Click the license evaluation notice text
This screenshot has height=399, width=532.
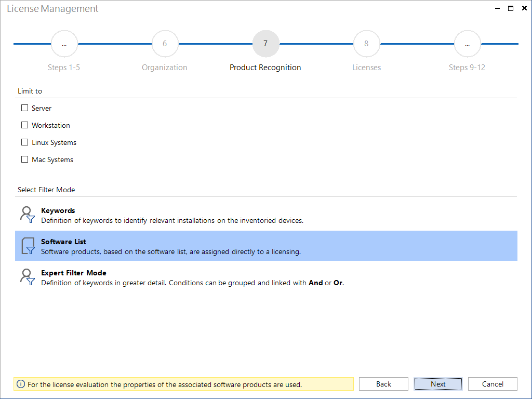[x=165, y=384]
